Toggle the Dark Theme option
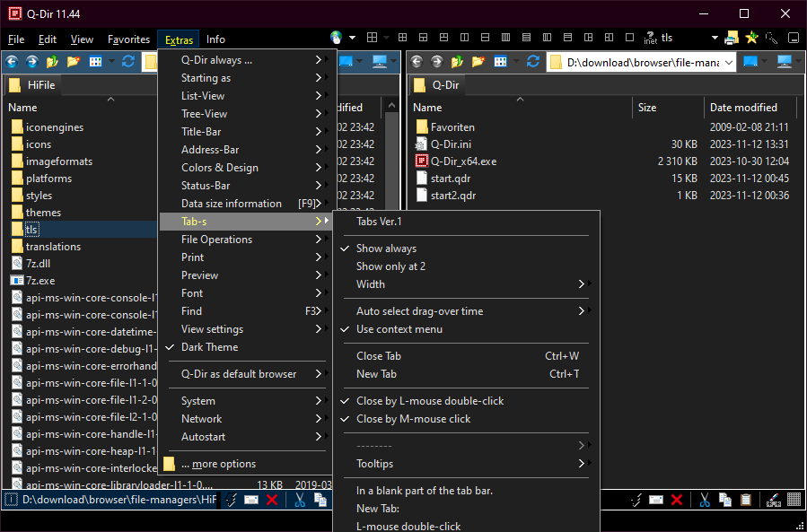Viewport: 807px width, 532px height. (x=210, y=347)
